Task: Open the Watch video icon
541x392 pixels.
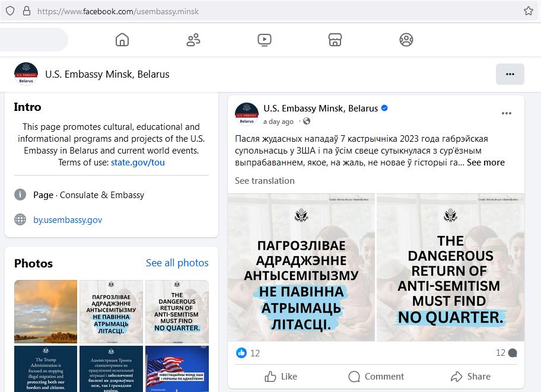Action: tap(265, 40)
